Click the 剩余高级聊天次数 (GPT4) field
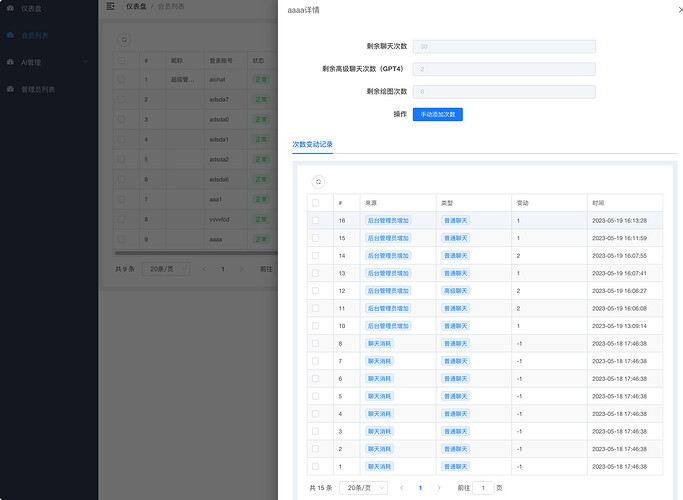The height and width of the screenshot is (500, 683). tap(504, 69)
